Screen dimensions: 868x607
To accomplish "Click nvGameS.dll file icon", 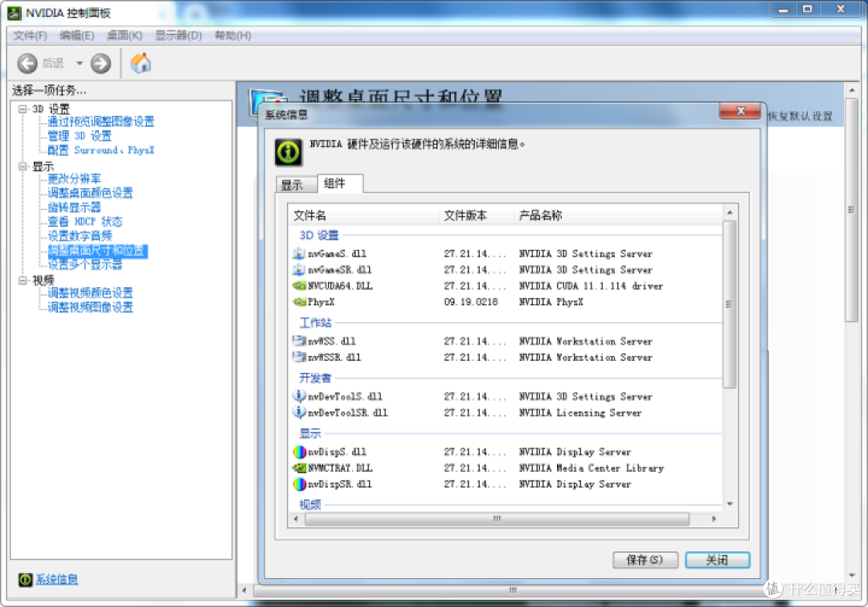I will [x=299, y=254].
